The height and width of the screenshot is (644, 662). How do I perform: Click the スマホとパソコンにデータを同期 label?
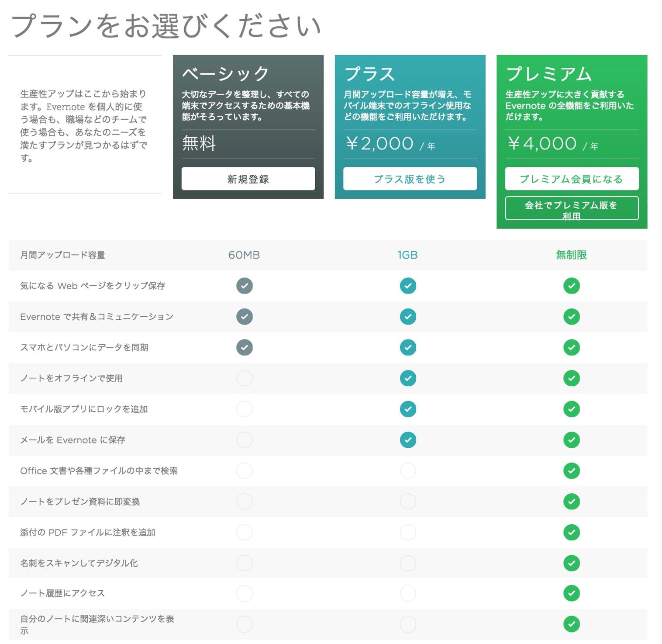[x=84, y=347]
